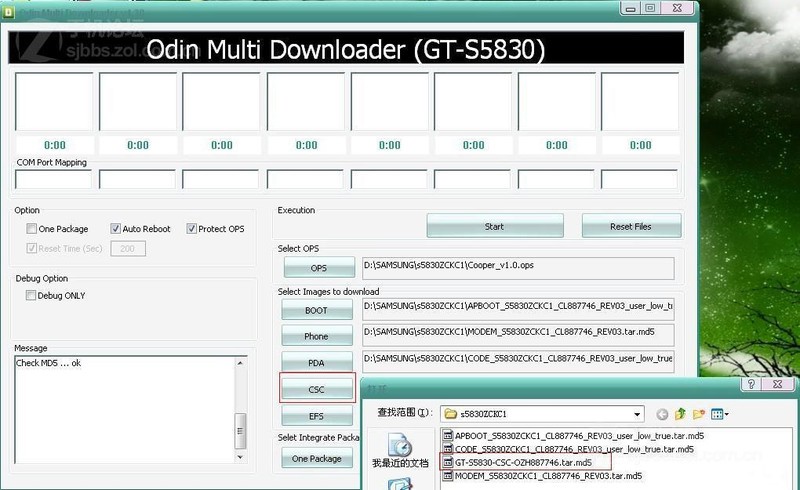Minimize the Odin window

point(631,8)
